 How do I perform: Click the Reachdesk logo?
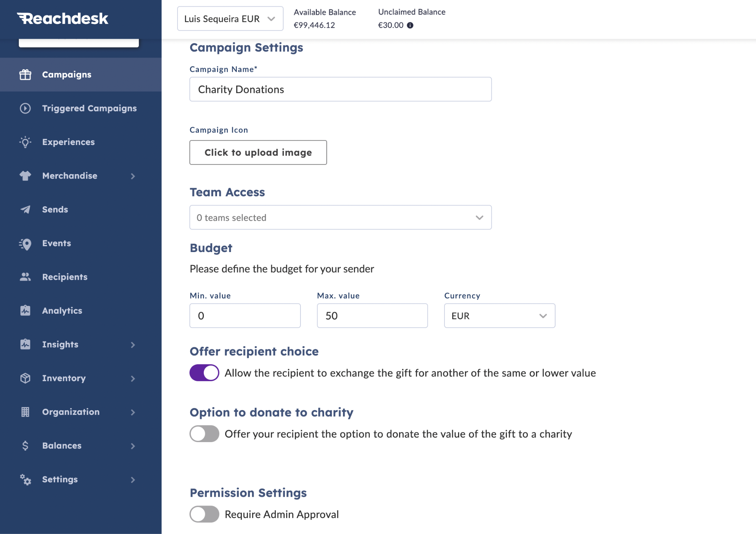62,18
